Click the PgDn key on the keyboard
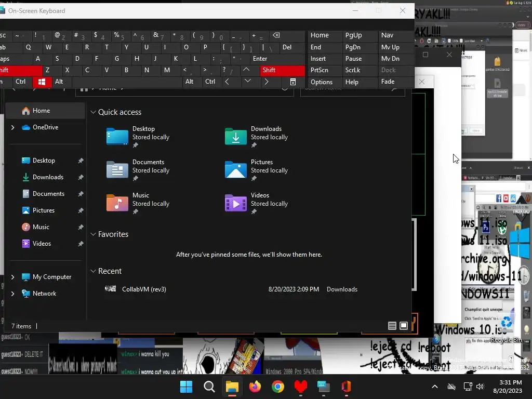 click(x=359, y=47)
